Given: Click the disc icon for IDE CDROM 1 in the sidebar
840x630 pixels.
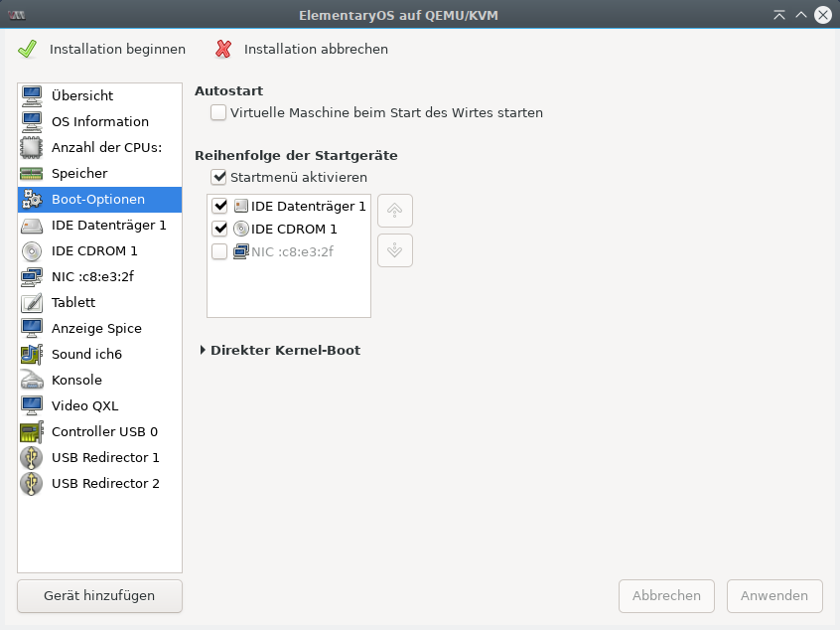Looking at the screenshot, I should pos(32,251).
